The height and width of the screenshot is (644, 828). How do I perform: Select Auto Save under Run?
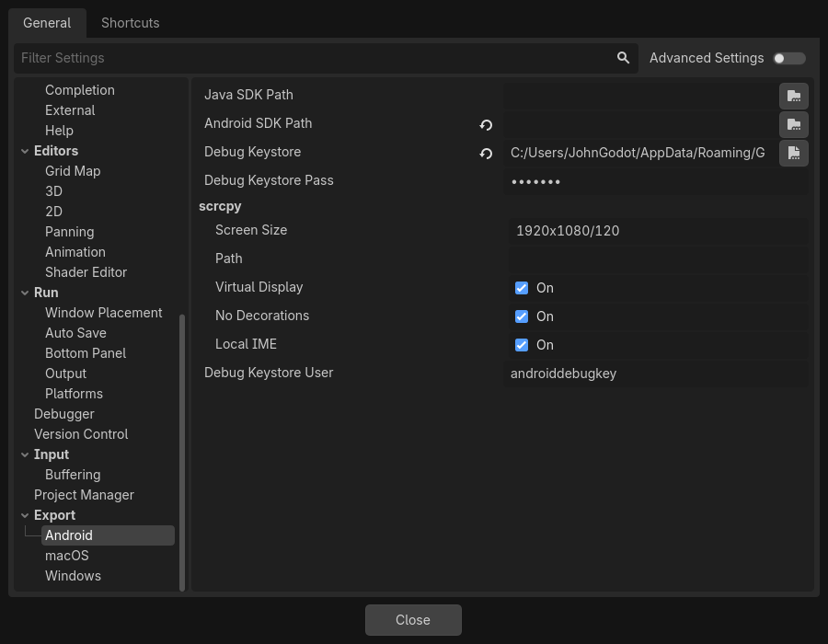coord(76,333)
